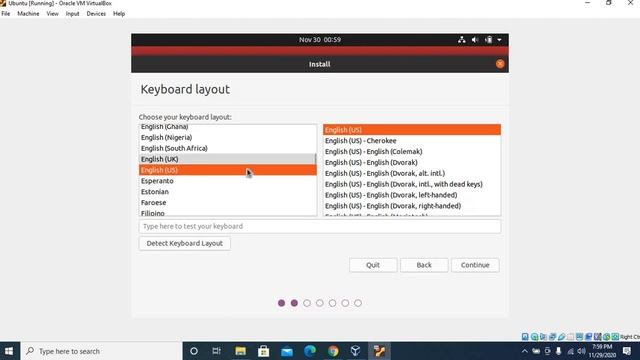Image resolution: width=640 pixels, height=360 pixels.
Task: Click VirtualBox USB devices status icon
Action: tap(561, 337)
